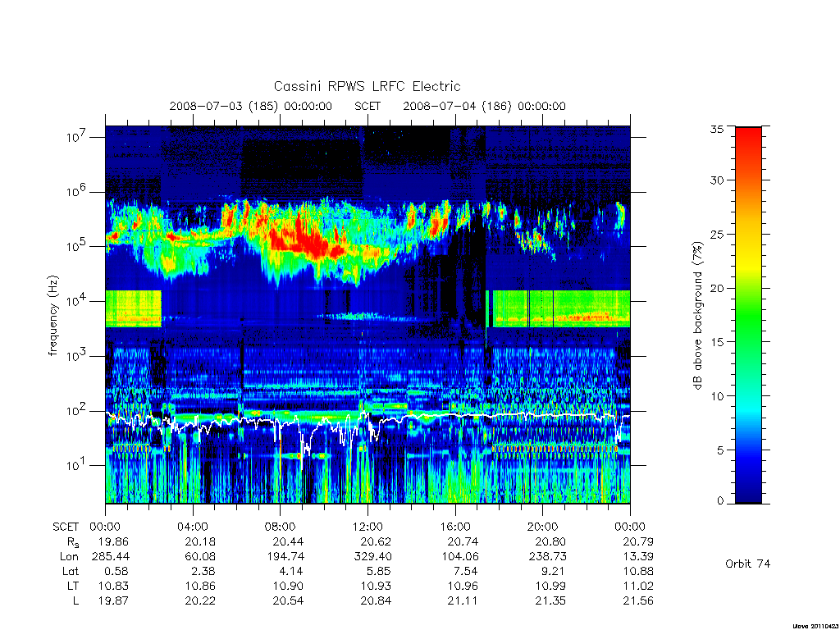Click the 'Orbit 74' label
Image resolution: width=840 pixels, height=630 pixels.
click(x=747, y=564)
